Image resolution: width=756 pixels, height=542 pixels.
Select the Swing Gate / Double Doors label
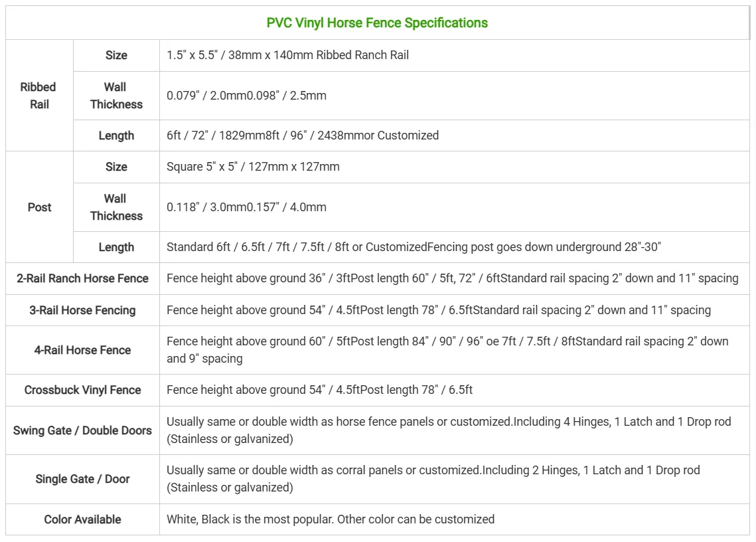pyautogui.click(x=82, y=430)
